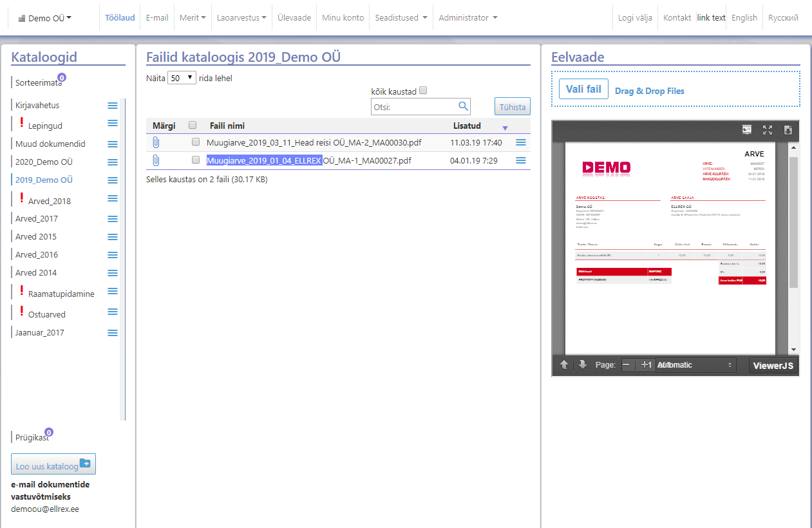Go to previous page in viewer
Image resolution: width=812 pixels, height=528 pixels.
click(564, 365)
